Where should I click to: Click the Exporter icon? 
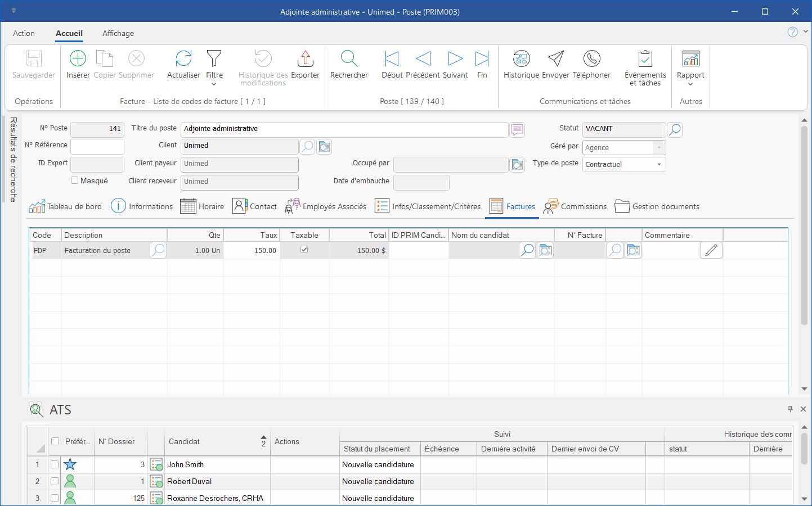pos(305,59)
